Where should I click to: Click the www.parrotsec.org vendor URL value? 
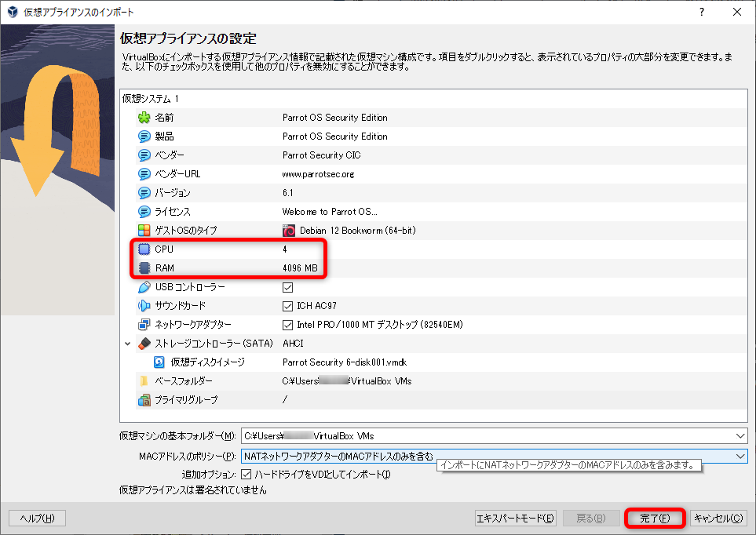pyautogui.click(x=318, y=174)
